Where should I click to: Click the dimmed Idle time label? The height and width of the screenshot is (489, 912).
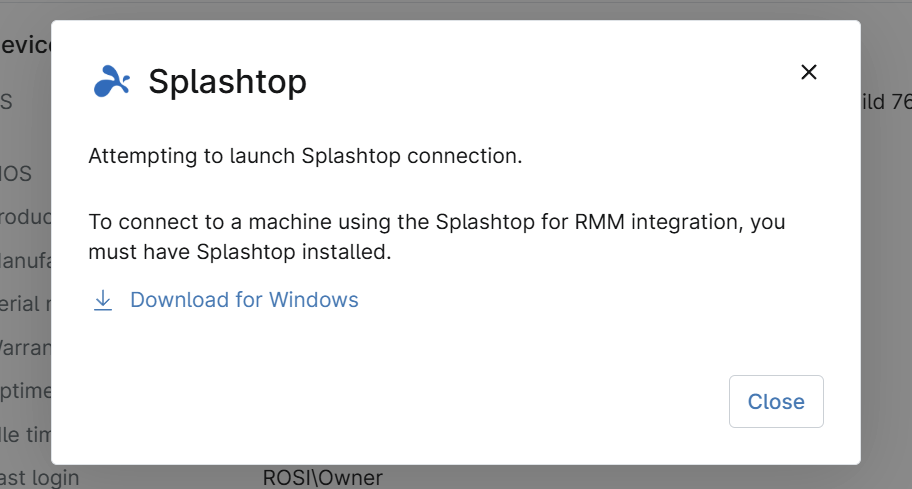[25, 433]
